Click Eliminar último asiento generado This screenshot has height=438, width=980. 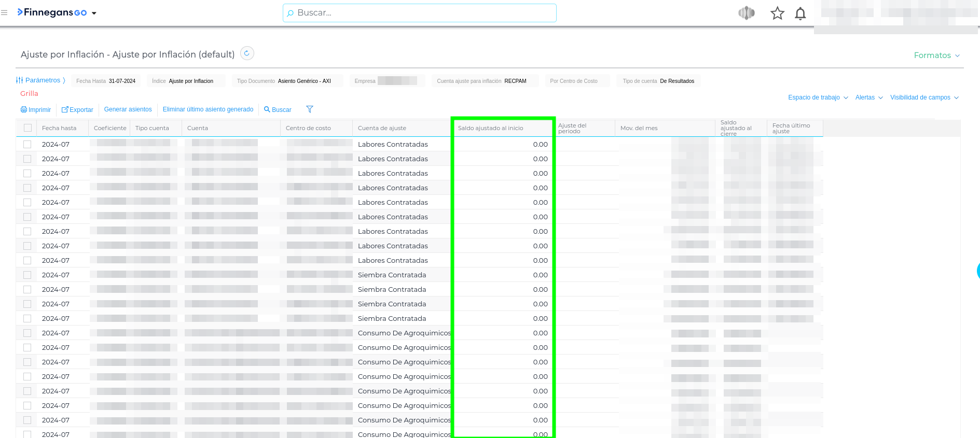(x=208, y=109)
